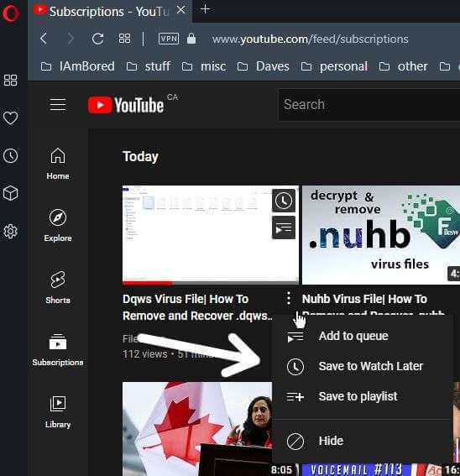Viewport: 460px width, 476px height.
Task: Click the Dqws video red progress bar
Action: coord(148,283)
